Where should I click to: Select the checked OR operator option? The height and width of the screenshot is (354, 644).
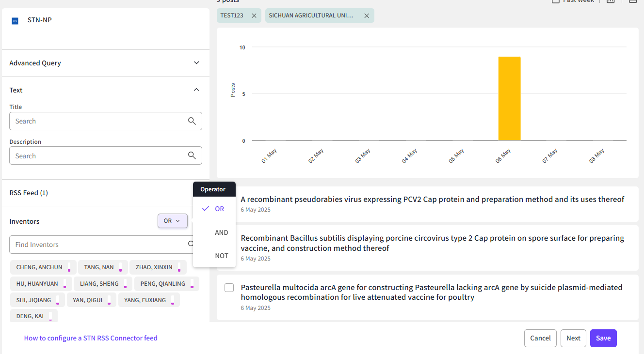(x=219, y=209)
